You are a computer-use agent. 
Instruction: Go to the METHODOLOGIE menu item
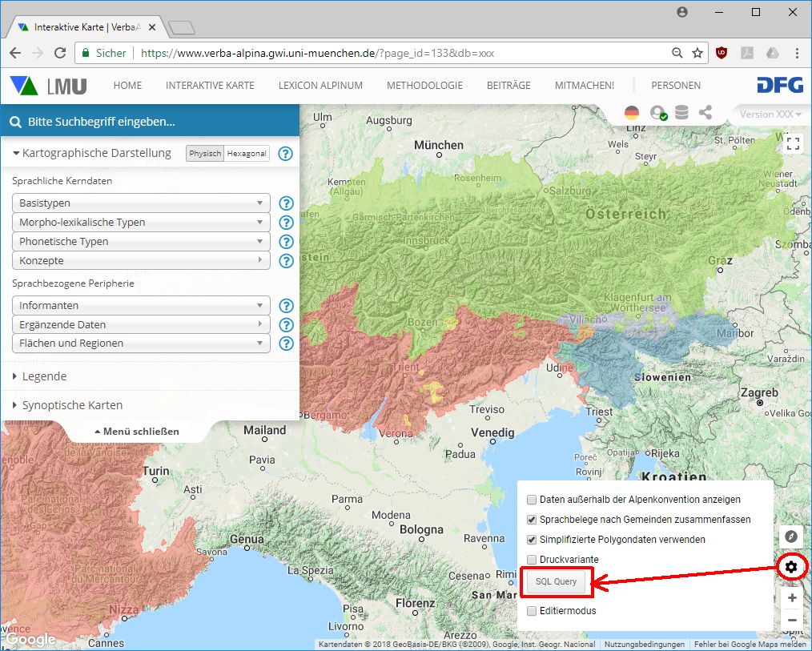(x=424, y=86)
